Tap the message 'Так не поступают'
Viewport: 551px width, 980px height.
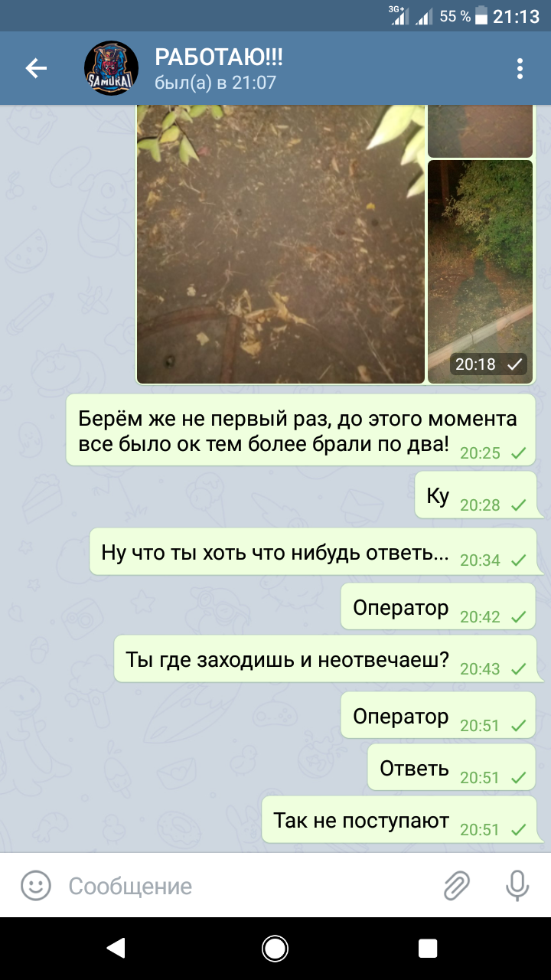click(399, 820)
